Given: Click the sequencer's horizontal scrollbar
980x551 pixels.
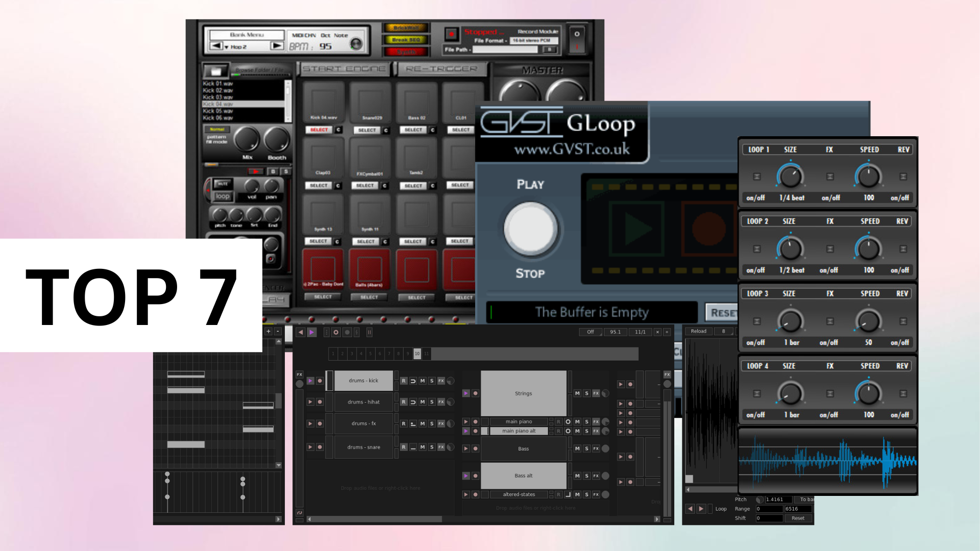Looking at the screenshot, I should click(x=483, y=519).
